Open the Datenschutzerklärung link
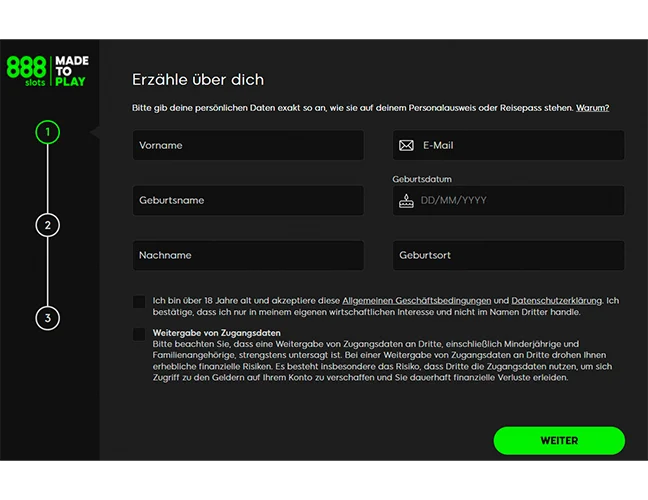The image size is (648, 500). coord(558,300)
